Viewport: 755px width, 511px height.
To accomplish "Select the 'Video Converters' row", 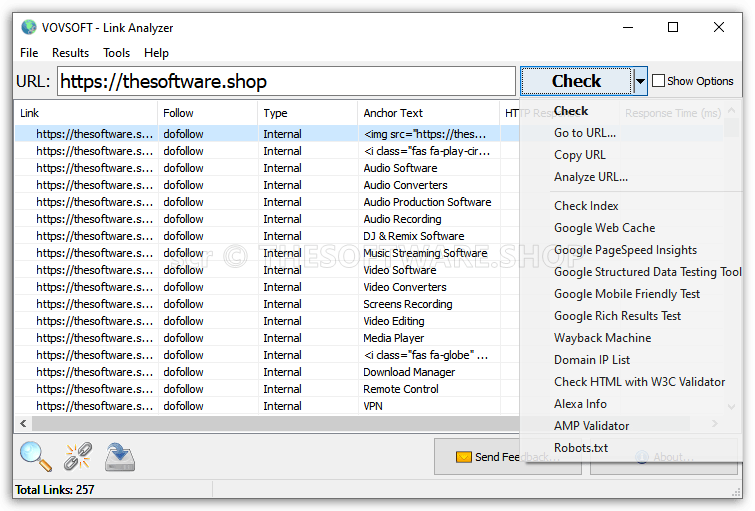I will coord(267,287).
